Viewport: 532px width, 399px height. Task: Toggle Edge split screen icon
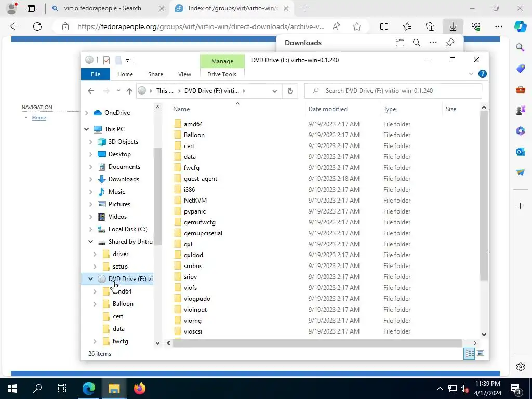384,26
